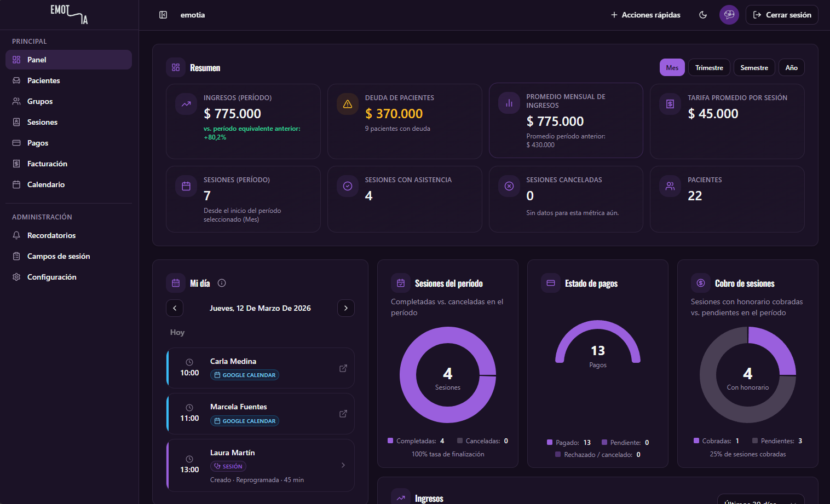Click the Mi día calendar icon
This screenshot has width=830, height=504.
click(x=176, y=283)
